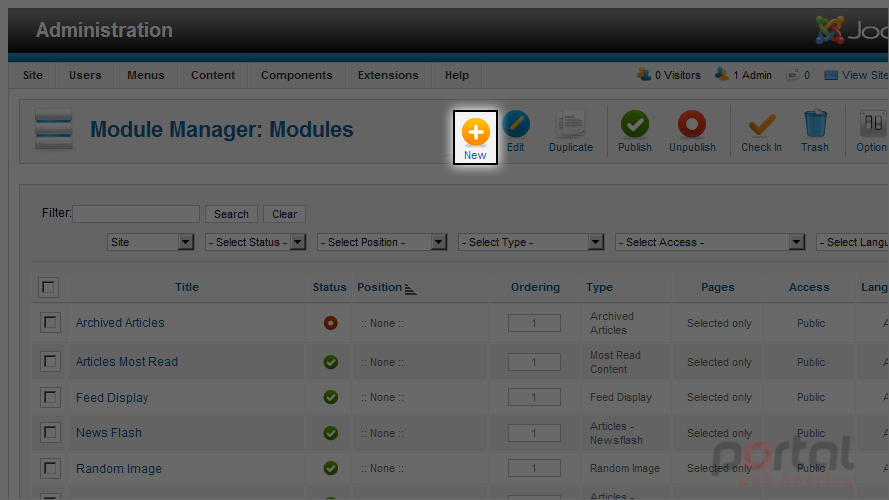Click the 1 Admin status icon
Viewport: 889px width, 500px height.
tap(722, 74)
